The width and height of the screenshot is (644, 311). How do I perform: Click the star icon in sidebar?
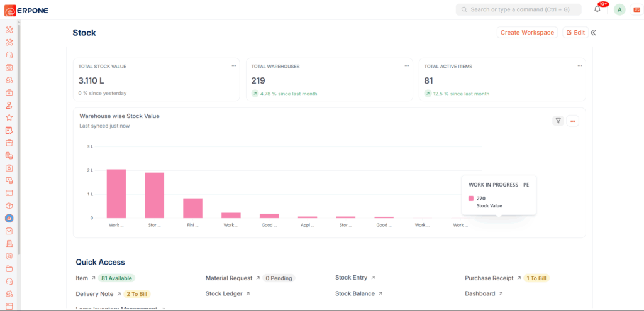coord(9,117)
